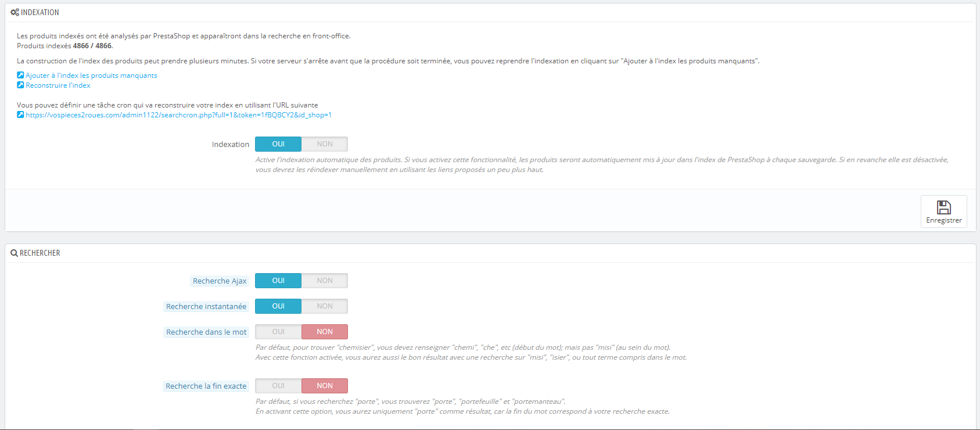Click help text starting 'Par défaut, si vous recherchez'
Screen dimensions: 980x430
tap(411, 402)
